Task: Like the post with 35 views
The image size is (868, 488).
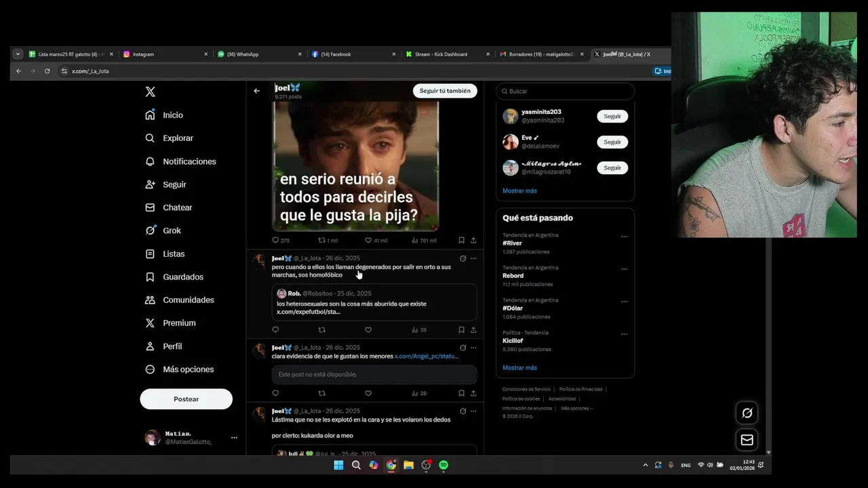Action: coord(368,330)
